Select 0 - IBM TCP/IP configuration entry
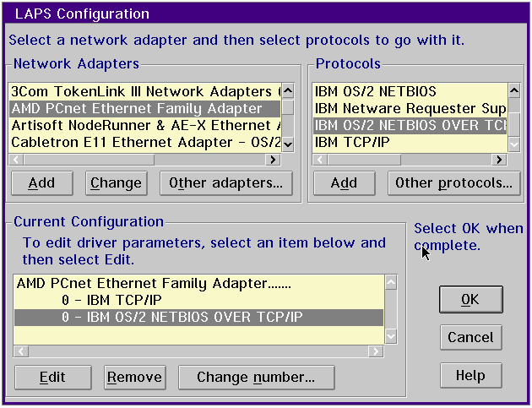Screen dimensions: 532x408 198,301
